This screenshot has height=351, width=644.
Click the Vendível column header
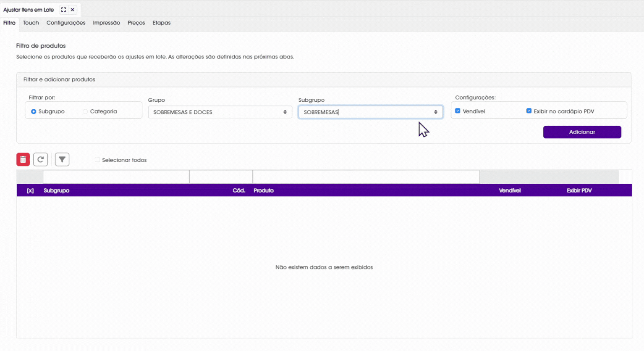click(510, 190)
